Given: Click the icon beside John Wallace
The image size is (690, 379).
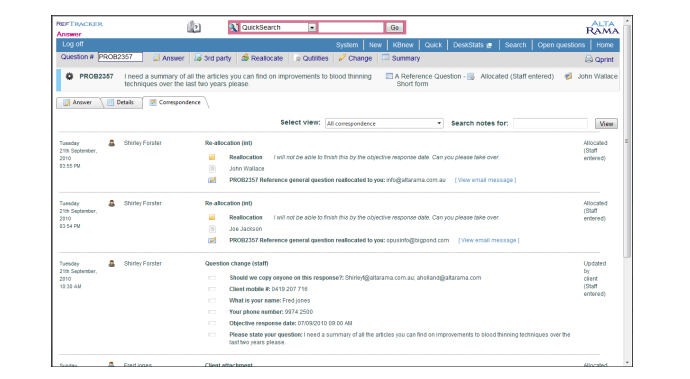Looking at the screenshot, I should click(x=569, y=76).
